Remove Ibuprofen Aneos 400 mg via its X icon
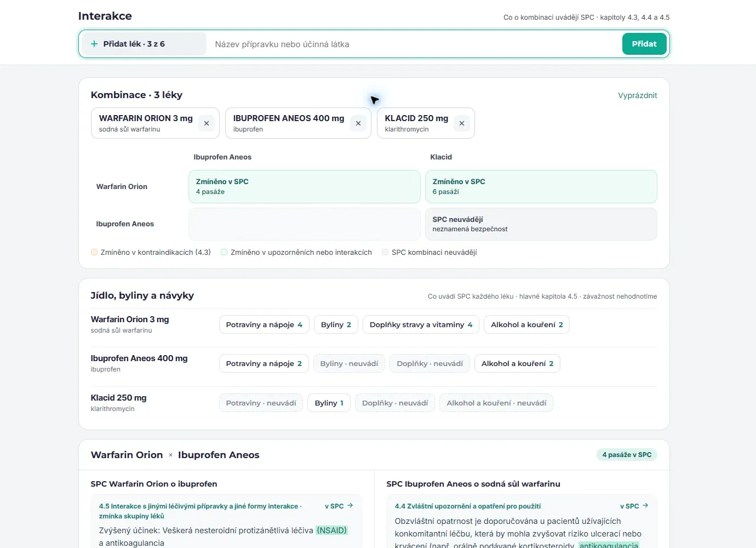 click(x=358, y=123)
